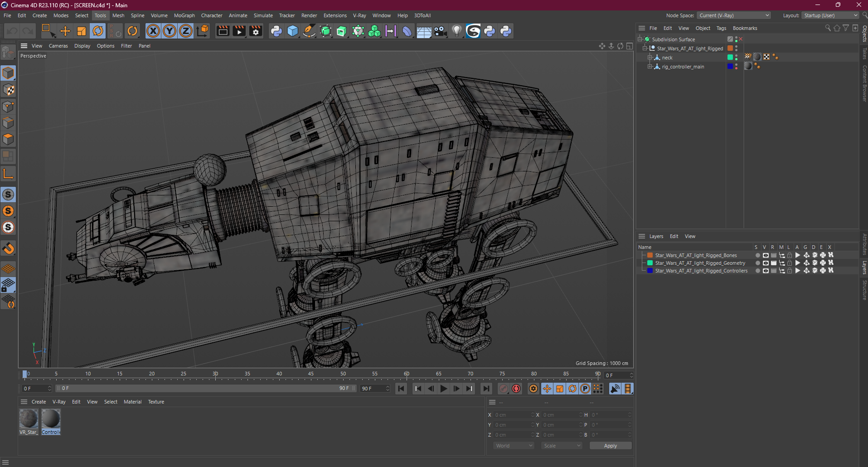Open Object Manager Tags menu
This screenshot has height=467, width=868.
pos(721,28)
